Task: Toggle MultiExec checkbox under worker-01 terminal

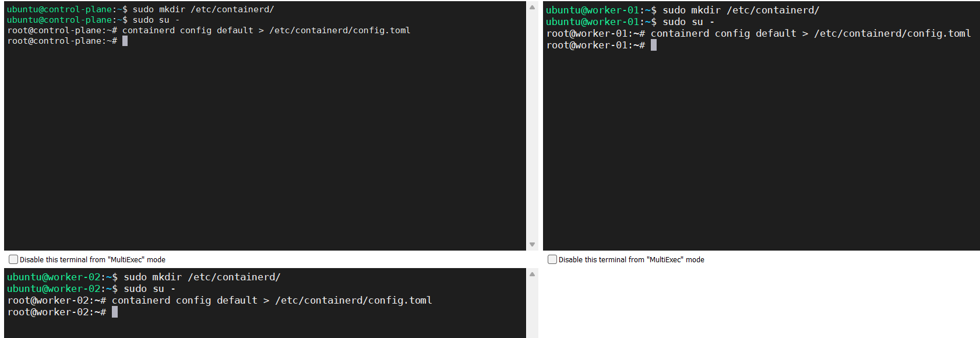Action: click(x=552, y=260)
